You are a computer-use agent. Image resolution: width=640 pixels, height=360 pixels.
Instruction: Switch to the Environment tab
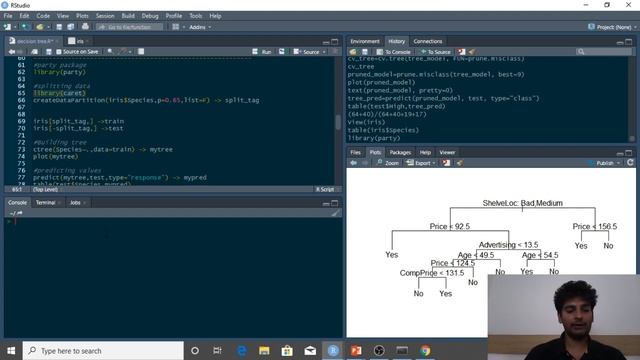(x=364, y=41)
